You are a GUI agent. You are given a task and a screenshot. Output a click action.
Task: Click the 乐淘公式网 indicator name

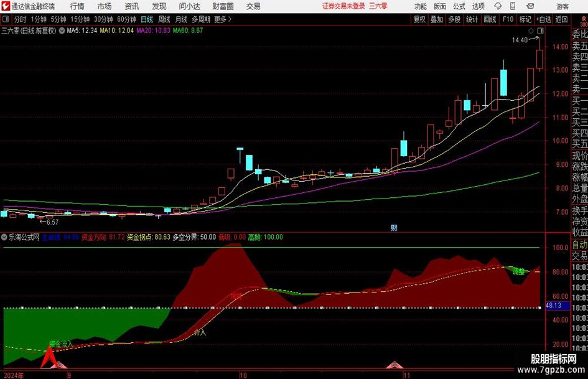pyautogui.click(x=24, y=237)
